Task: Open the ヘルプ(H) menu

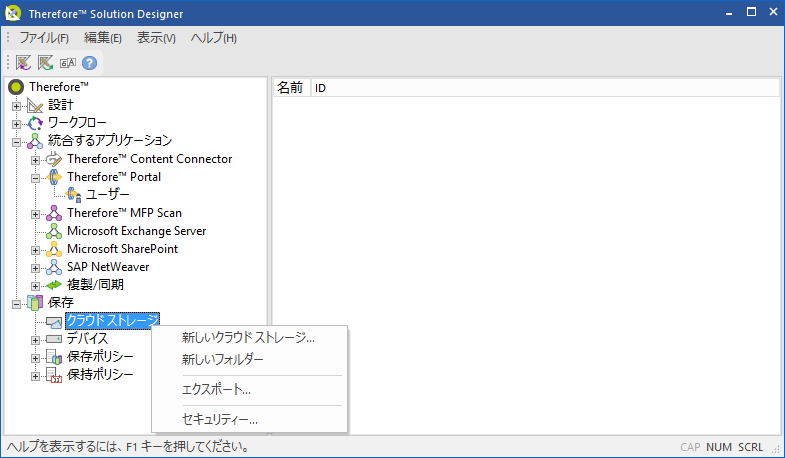Action: point(214,38)
